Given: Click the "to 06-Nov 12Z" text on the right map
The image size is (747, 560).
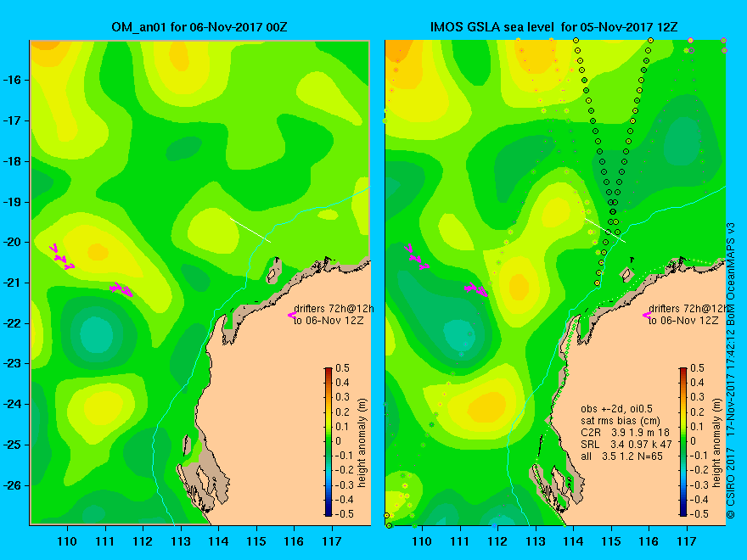Looking at the screenshot, I should pyautogui.click(x=683, y=321).
